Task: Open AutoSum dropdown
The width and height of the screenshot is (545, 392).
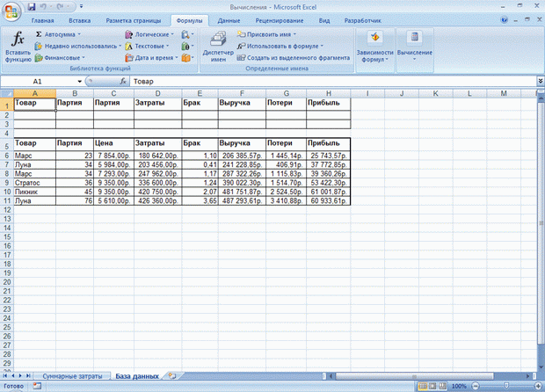Action: pyautogui.click(x=79, y=34)
